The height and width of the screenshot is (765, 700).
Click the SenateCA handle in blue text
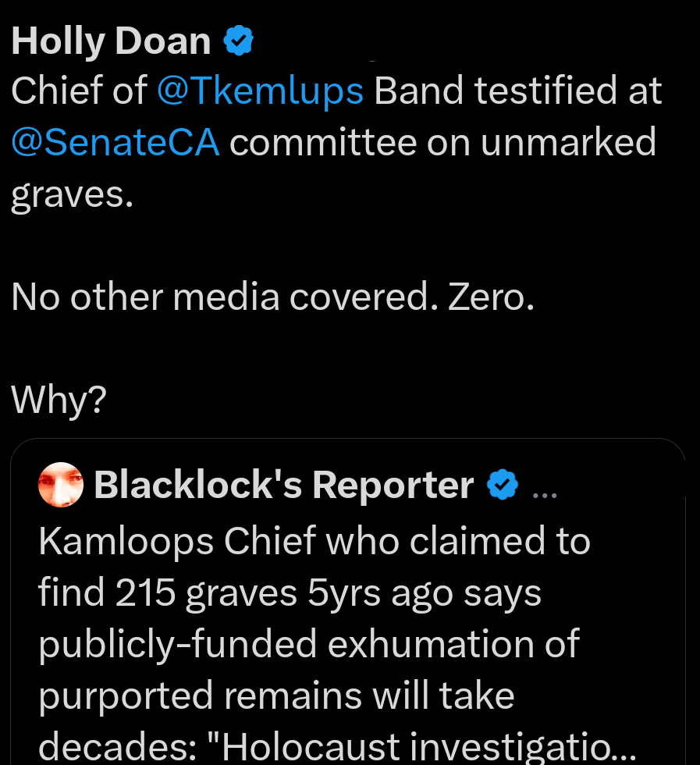tap(115, 141)
